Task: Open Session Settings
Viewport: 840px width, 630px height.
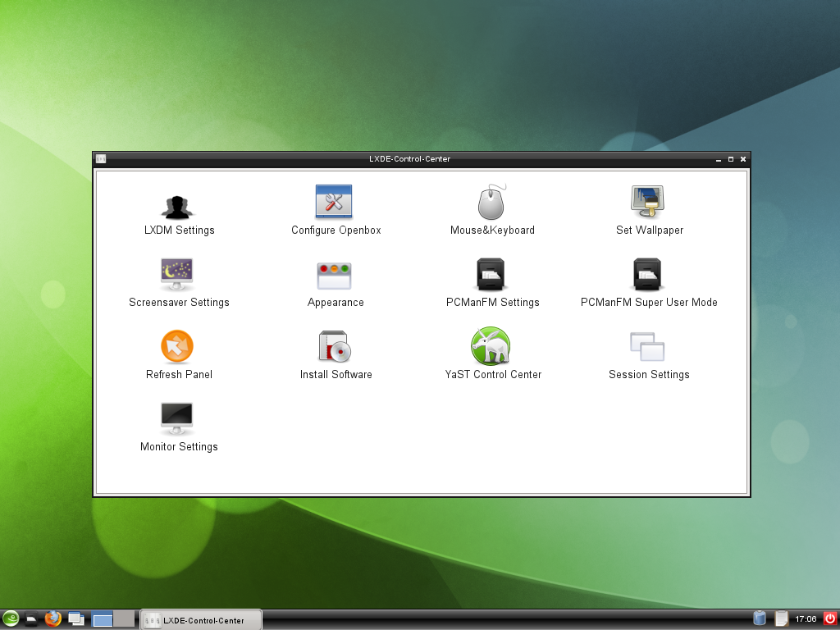Action: click(x=648, y=347)
